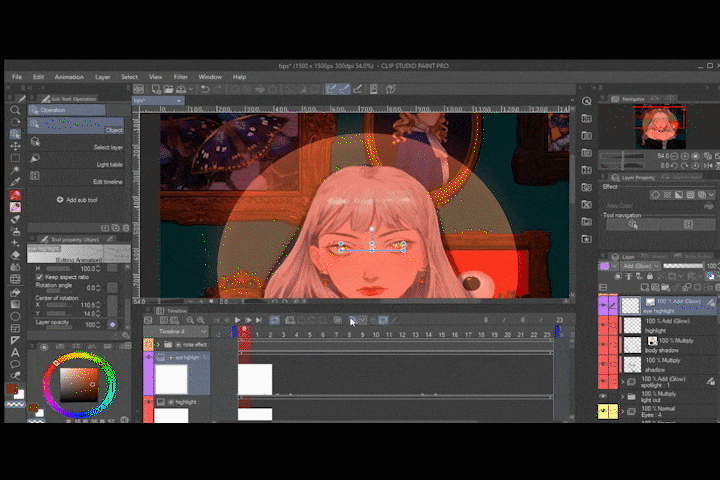Open the Effect options chevron

[711, 195]
